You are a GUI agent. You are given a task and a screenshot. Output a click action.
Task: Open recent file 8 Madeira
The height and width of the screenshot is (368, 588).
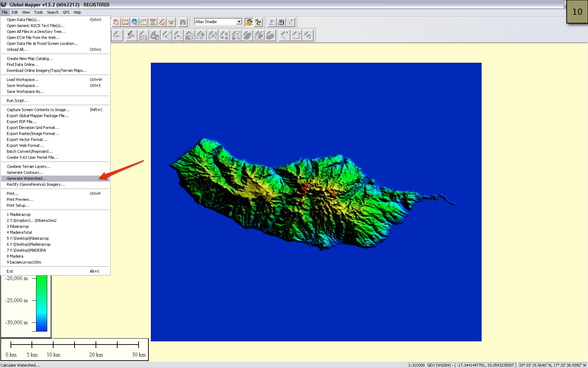[x=15, y=256]
